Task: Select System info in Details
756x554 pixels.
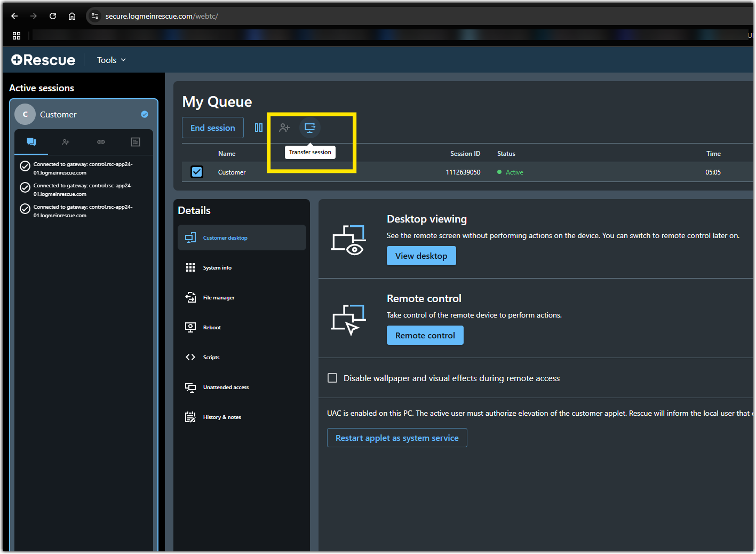Action: (x=217, y=268)
